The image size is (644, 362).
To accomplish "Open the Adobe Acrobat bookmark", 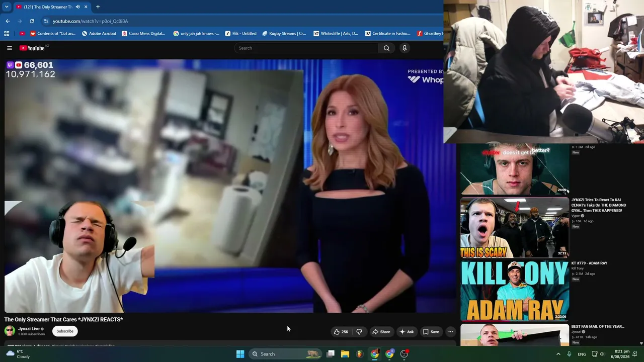I will tap(99, 34).
